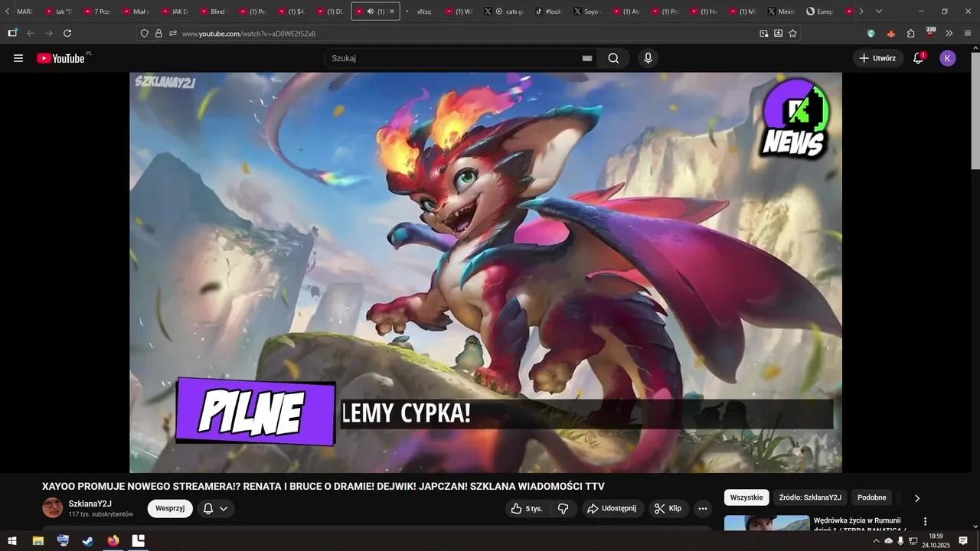Viewport: 980px width, 551px height.
Task: Close the active YouTube tab
Action: (x=392, y=11)
